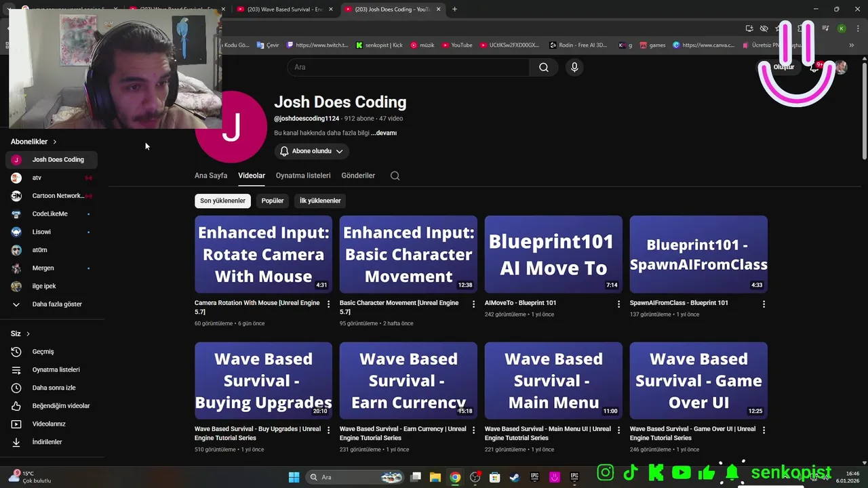Open the Cartoon Network subscription
Screen dimensions: 868x488
pos(52,196)
